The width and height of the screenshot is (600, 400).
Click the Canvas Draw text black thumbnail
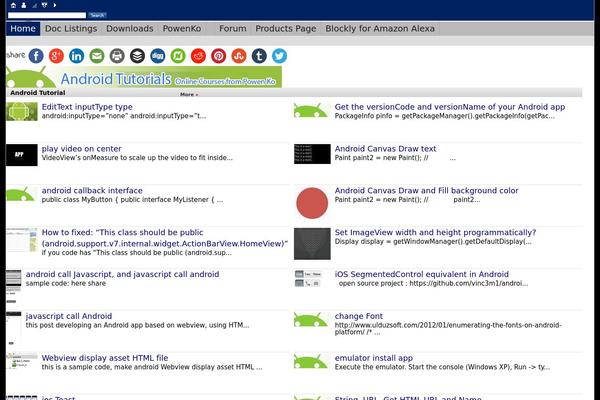(312, 154)
